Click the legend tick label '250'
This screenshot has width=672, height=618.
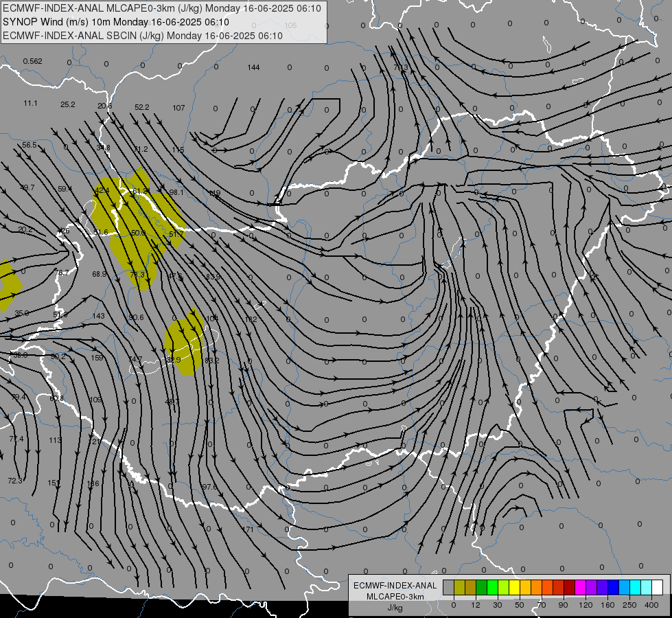coord(629,605)
